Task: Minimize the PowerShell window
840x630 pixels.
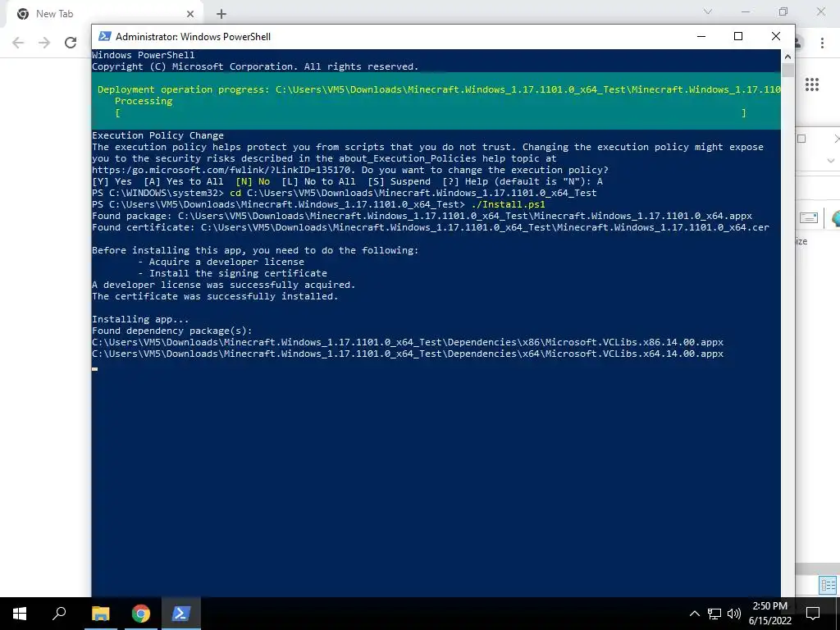Action: click(x=701, y=36)
